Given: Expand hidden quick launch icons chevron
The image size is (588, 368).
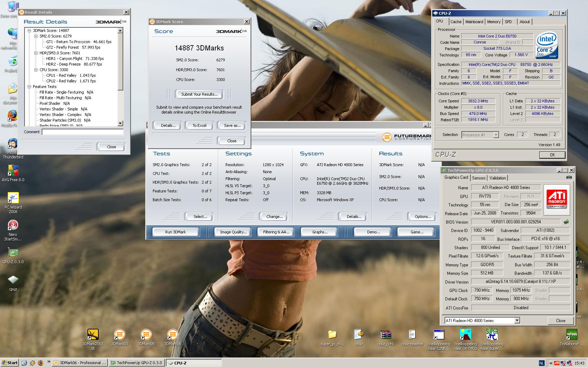Looking at the screenshot, I should pos(49,362).
